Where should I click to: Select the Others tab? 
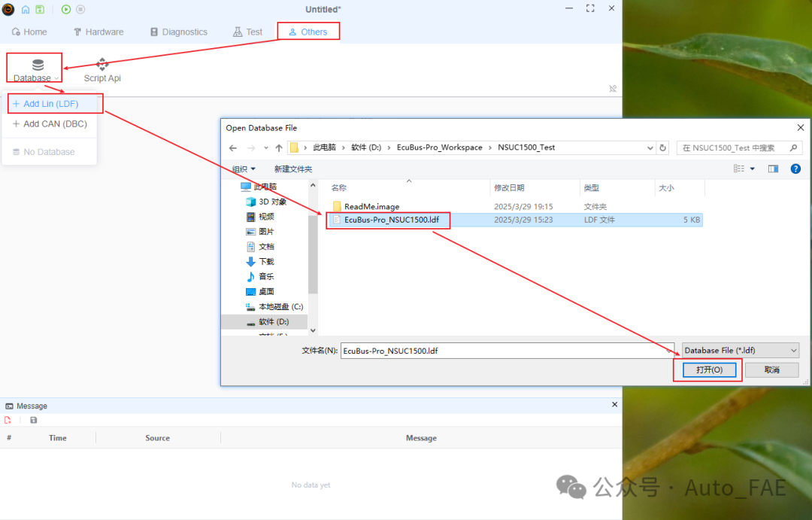click(x=308, y=32)
